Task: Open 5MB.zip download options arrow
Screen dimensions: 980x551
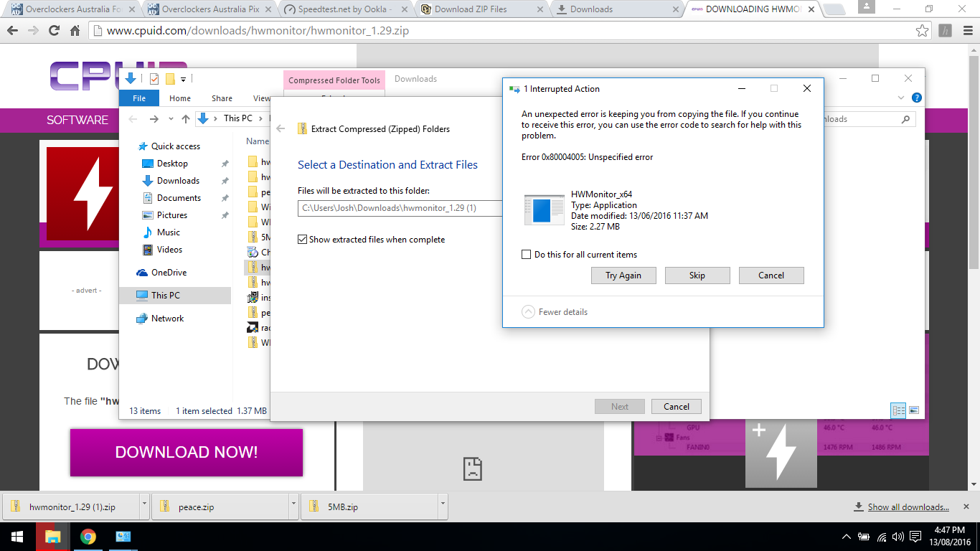Action: [443, 507]
